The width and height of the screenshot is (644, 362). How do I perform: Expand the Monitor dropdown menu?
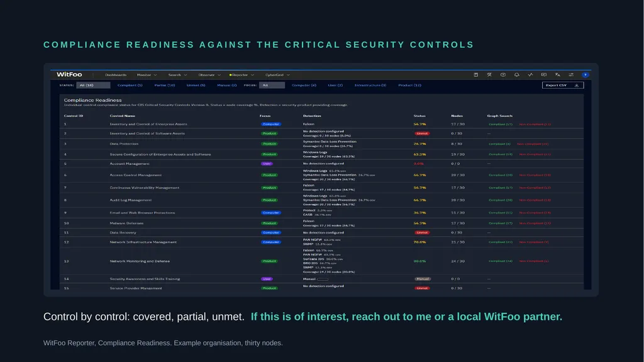point(147,75)
